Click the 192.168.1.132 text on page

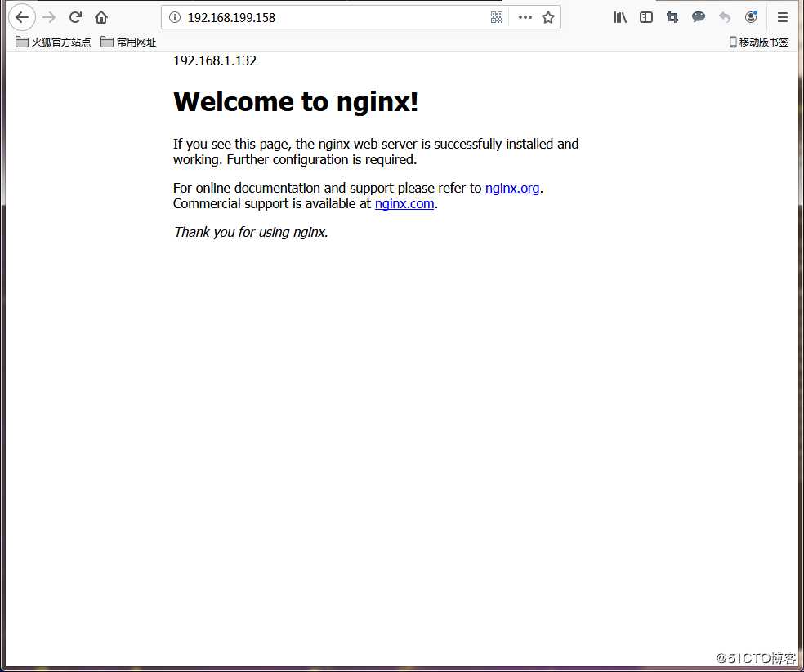pos(215,60)
